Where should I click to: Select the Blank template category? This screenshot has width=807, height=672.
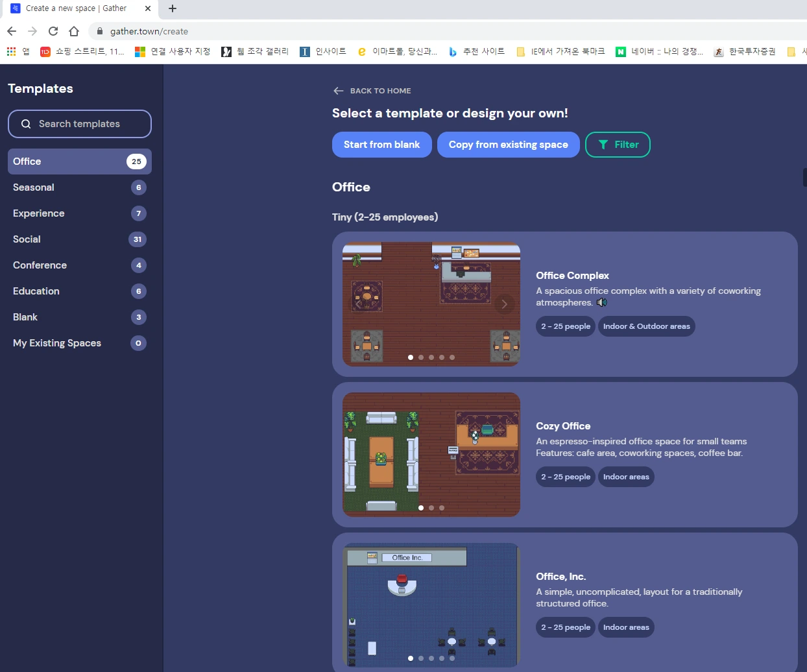(x=80, y=317)
